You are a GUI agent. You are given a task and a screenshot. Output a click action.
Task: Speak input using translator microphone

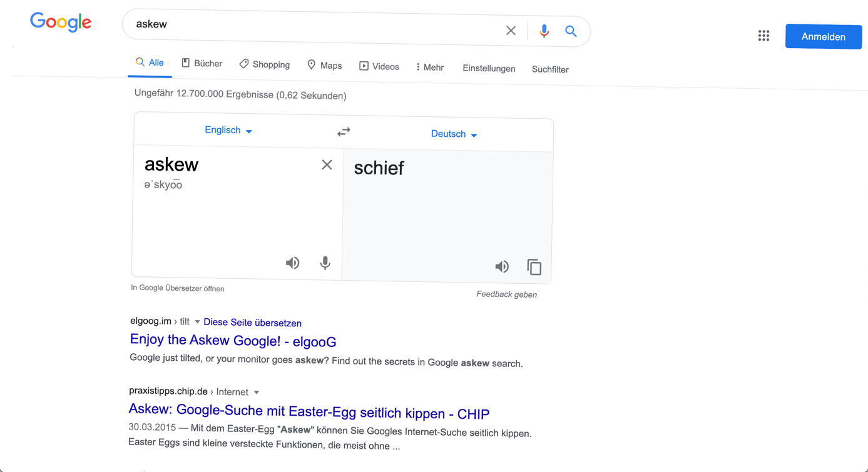pyautogui.click(x=325, y=263)
